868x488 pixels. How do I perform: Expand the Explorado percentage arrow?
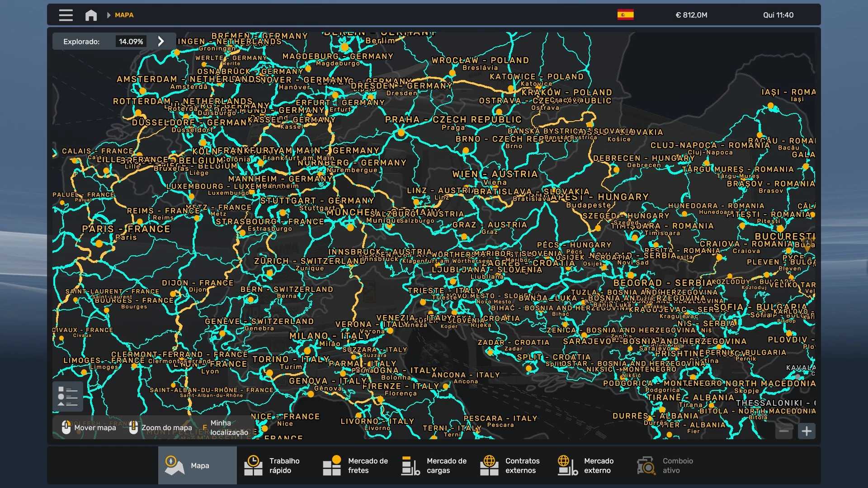[x=161, y=42]
